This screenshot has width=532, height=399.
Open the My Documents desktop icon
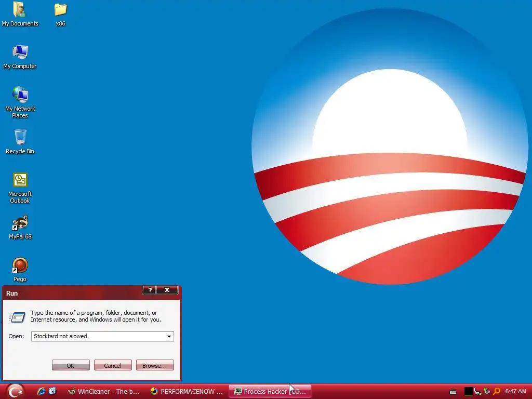[20, 14]
